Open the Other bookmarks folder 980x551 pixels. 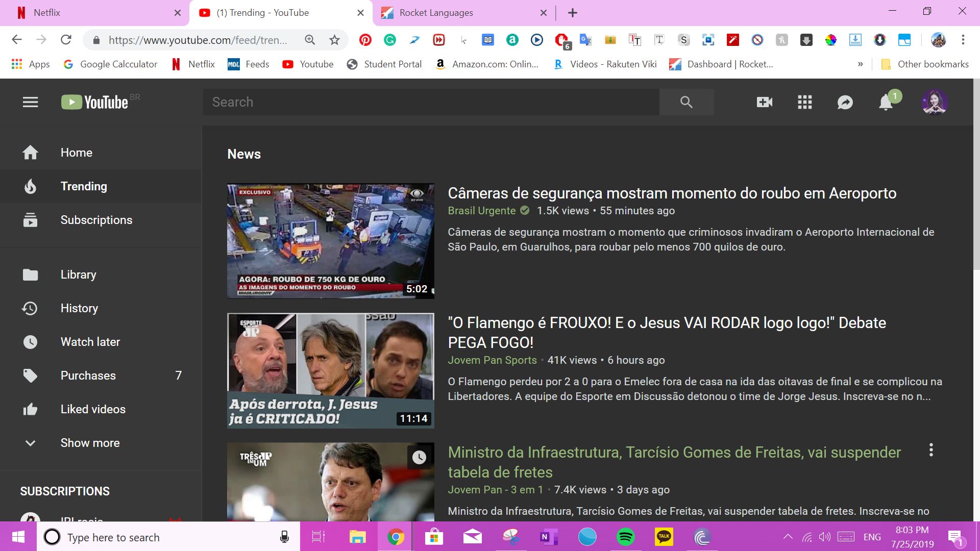tap(925, 64)
